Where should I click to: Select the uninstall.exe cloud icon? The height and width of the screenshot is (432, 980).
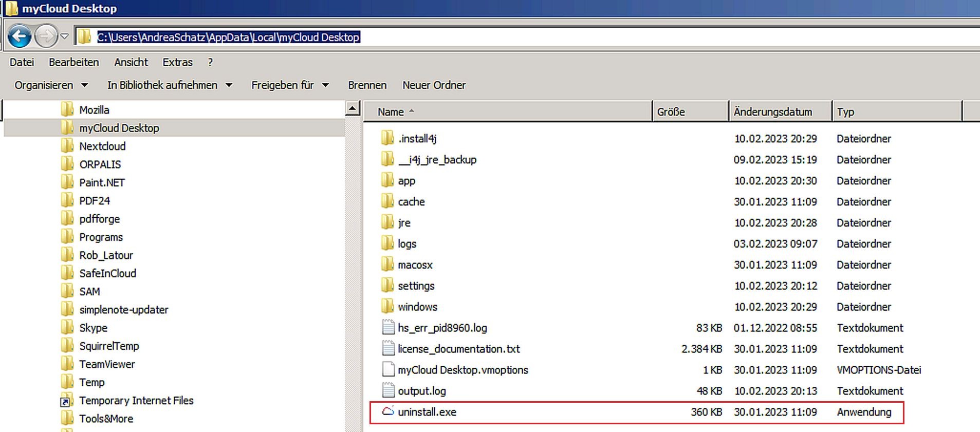point(388,411)
